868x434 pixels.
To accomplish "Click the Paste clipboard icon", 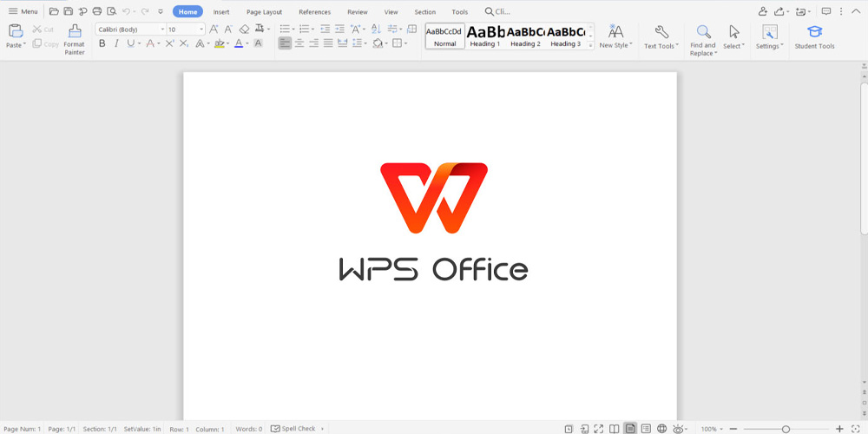I will click(16, 31).
